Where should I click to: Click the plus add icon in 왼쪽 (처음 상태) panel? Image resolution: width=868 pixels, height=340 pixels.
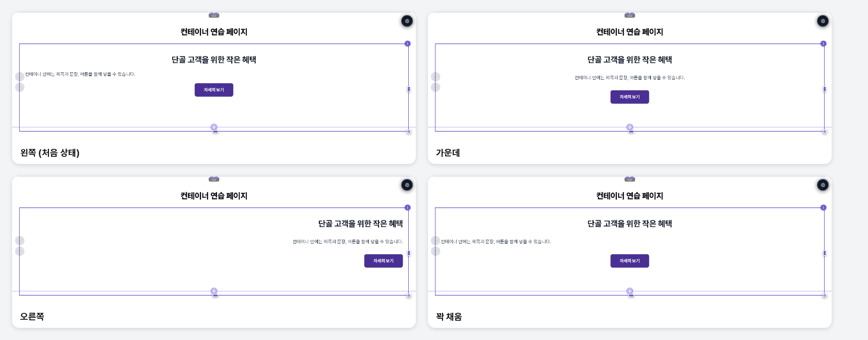[214, 127]
